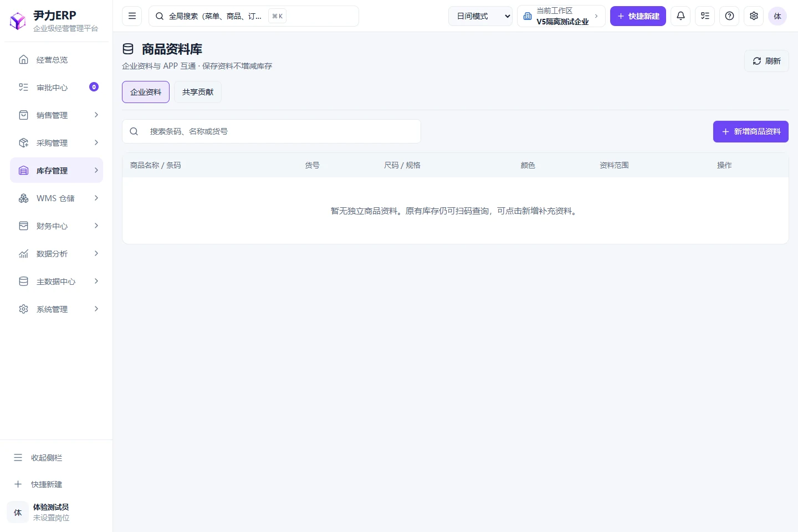Open the notifications bell icon
This screenshot has height=532, width=798.
tap(681, 16)
